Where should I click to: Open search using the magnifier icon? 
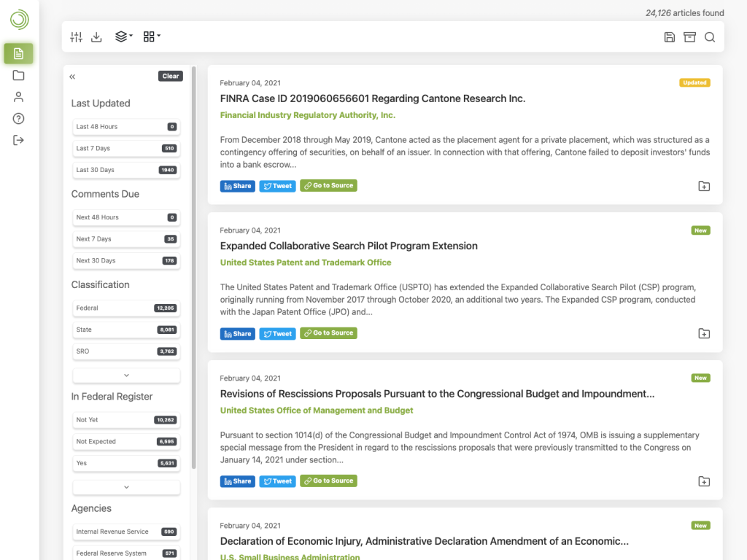[710, 36]
